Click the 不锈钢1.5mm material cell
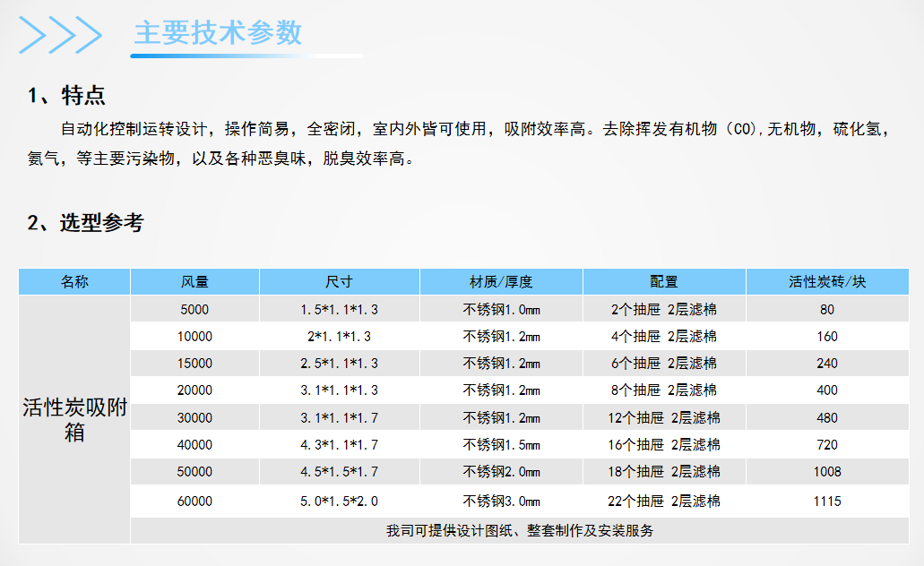This screenshot has height=566, width=924. point(501,445)
